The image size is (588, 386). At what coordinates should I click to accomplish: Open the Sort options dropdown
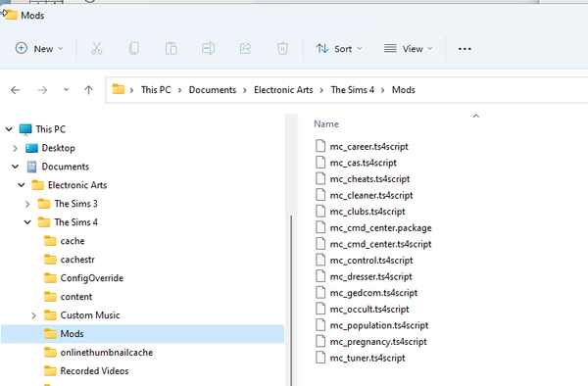click(339, 49)
